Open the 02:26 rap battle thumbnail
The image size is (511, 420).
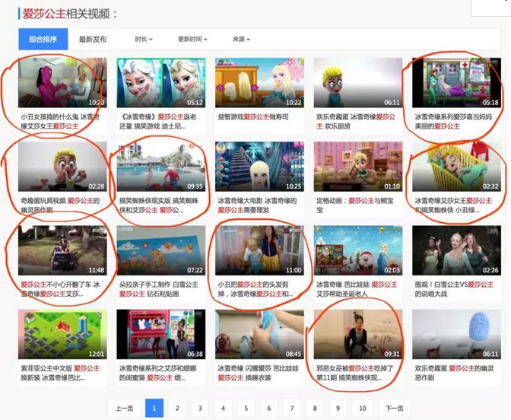click(x=456, y=250)
